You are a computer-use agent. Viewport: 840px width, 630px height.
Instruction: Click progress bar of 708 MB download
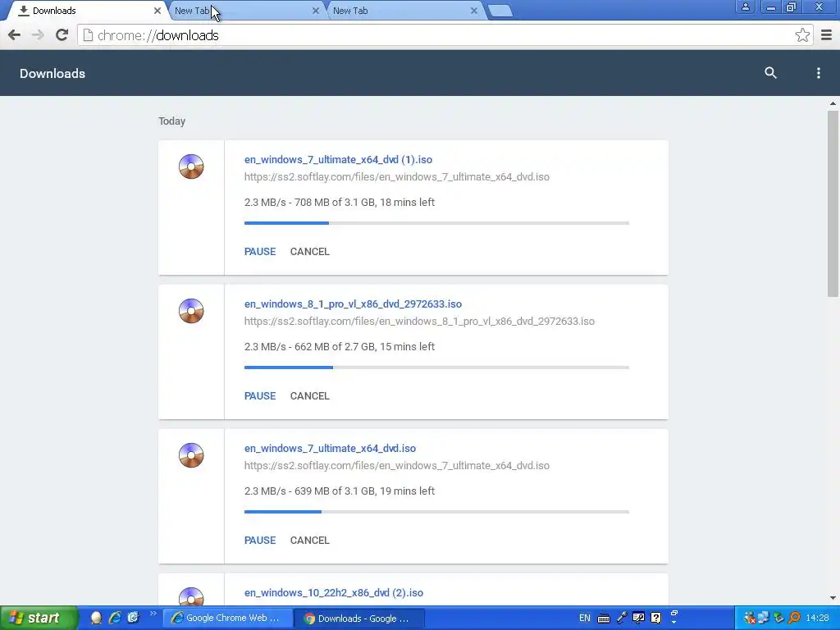tap(436, 223)
